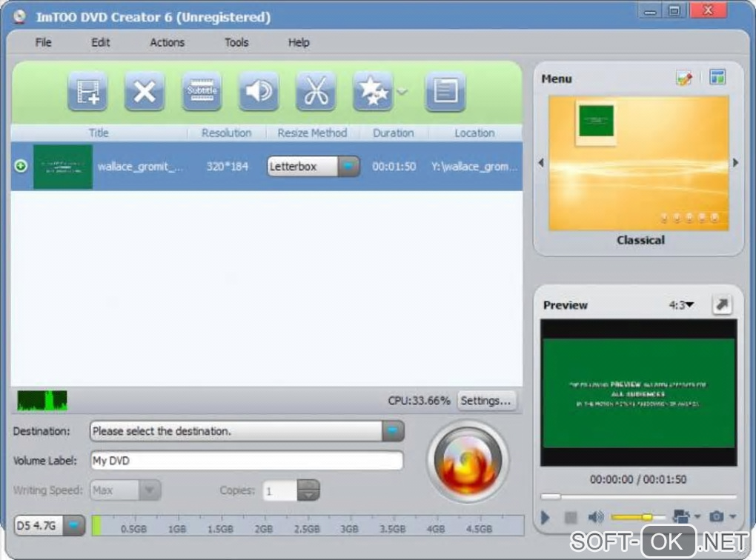Expand the 4:3 aspect ratio dropdown

(681, 304)
